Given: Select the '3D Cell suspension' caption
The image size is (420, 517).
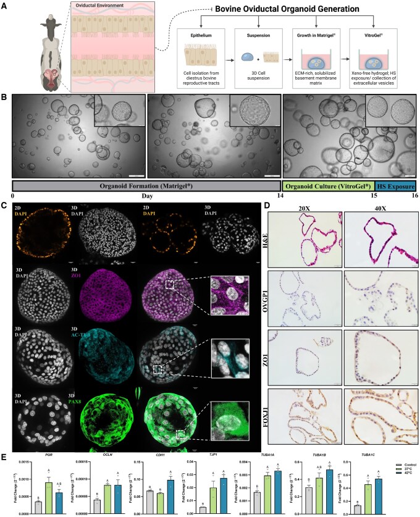Looking at the screenshot, I should point(258,75).
